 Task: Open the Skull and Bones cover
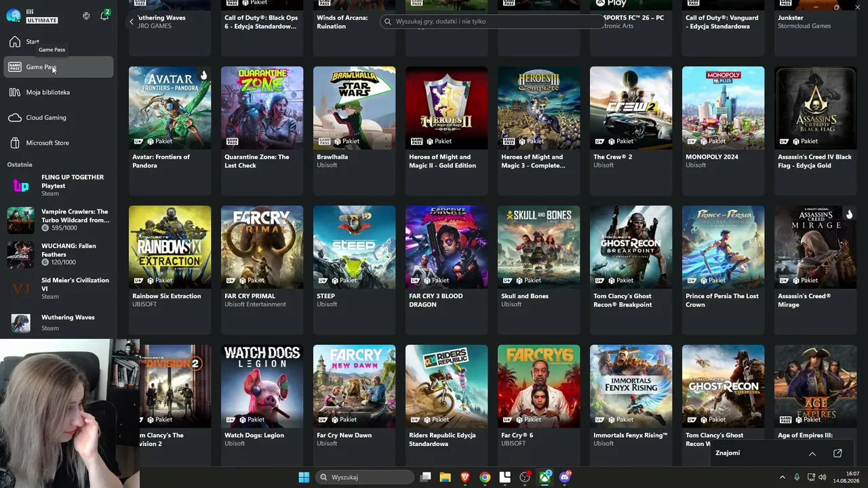click(538, 247)
